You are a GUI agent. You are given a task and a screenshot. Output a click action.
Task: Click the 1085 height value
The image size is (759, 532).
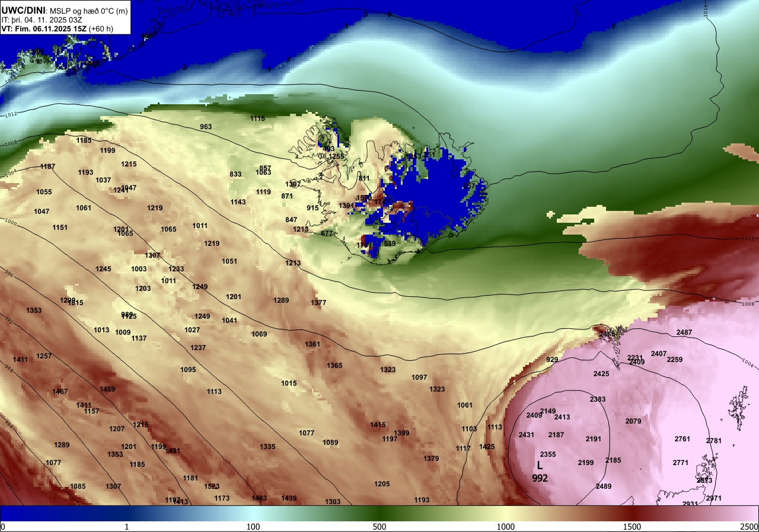coord(78,486)
